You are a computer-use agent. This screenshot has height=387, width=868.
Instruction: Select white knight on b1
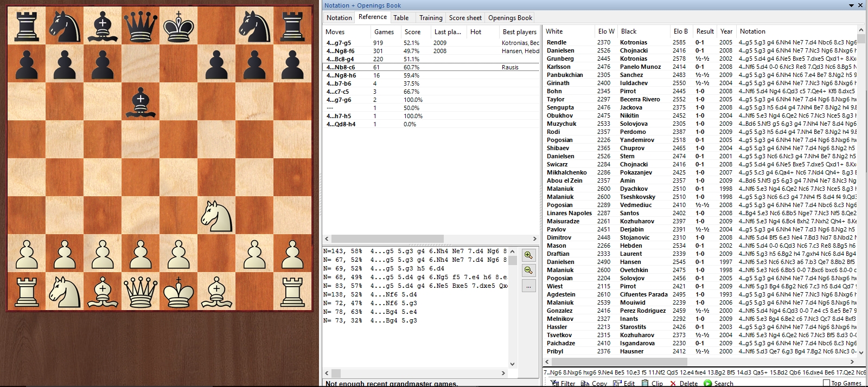tap(65, 291)
